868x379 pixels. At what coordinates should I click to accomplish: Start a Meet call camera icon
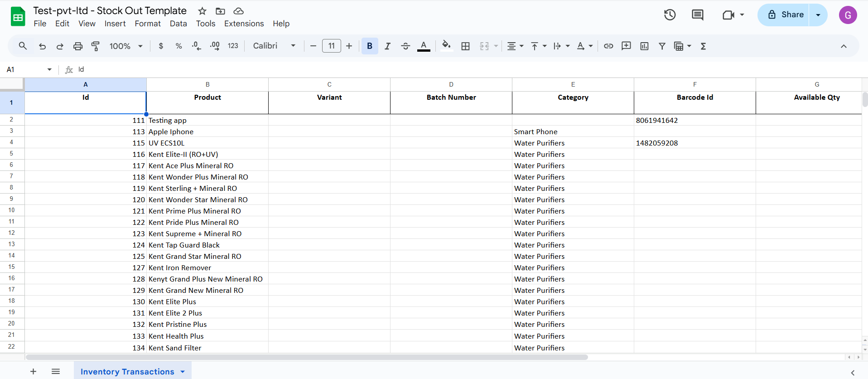click(728, 15)
